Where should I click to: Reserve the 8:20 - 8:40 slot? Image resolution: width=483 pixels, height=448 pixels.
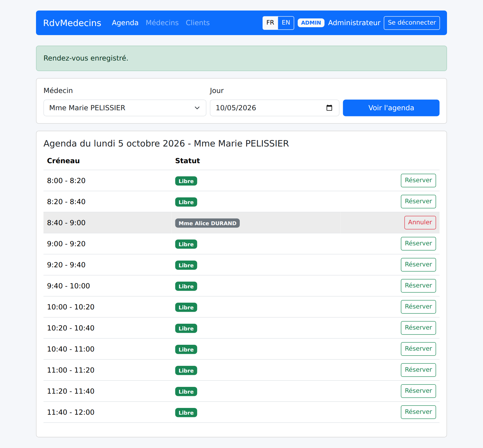pos(418,201)
